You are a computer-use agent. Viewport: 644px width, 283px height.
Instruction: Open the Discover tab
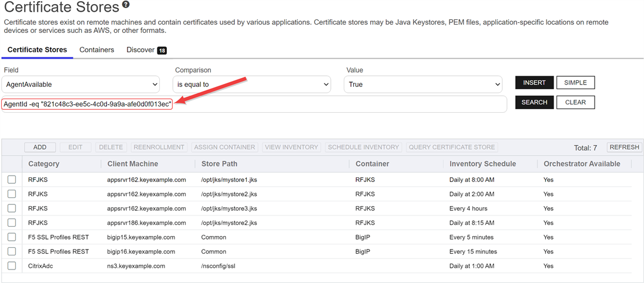coord(140,50)
